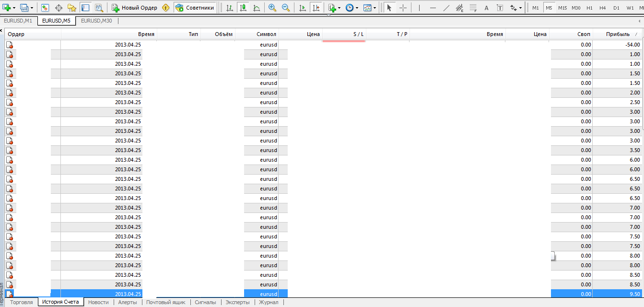The height and width of the screenshot is (307, 644).
Task: Set timeframe to M1
Action: (536, 8)
